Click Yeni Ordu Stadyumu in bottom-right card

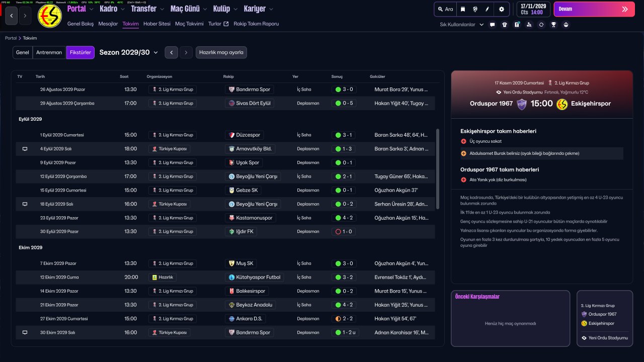coord(604,338)
